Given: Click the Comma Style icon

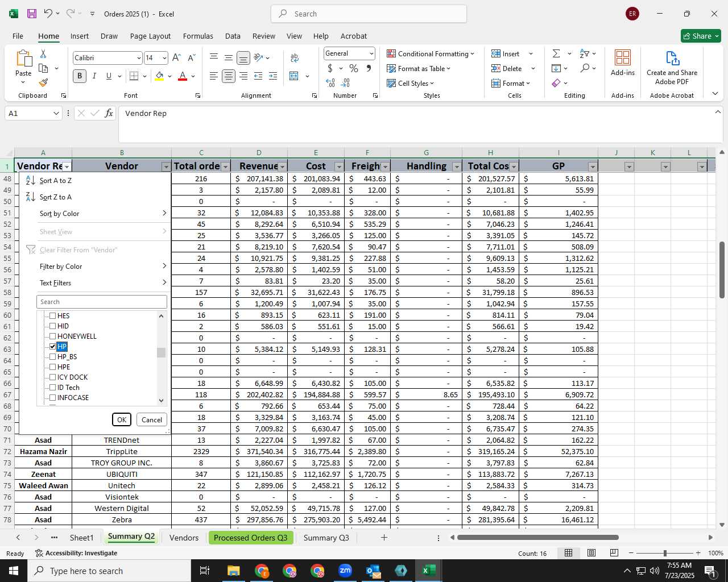Looking at the screenshot, I should pyautogui.click(x=369, y=68).
